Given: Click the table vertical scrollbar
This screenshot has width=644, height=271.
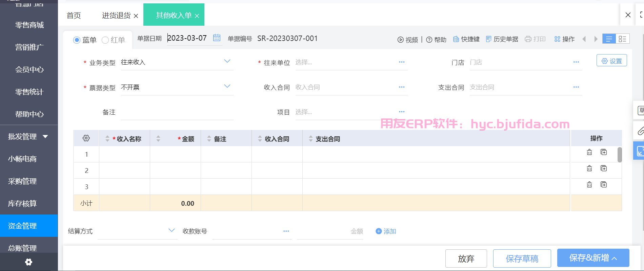Looking at the screenshot, I should pyautogui.click(x=620, y=155).
